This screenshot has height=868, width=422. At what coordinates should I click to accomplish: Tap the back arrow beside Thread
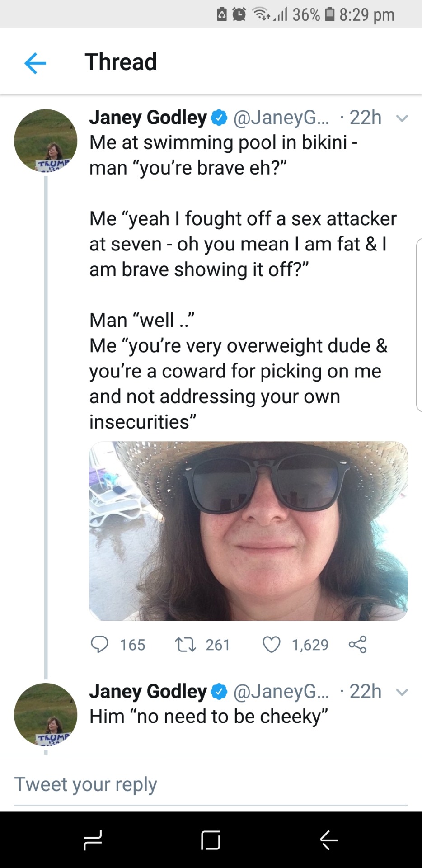point(35,63)
